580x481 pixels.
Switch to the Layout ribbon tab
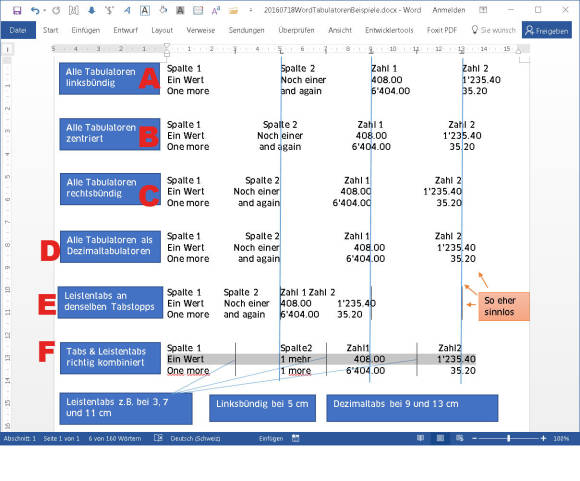point(162,30)
